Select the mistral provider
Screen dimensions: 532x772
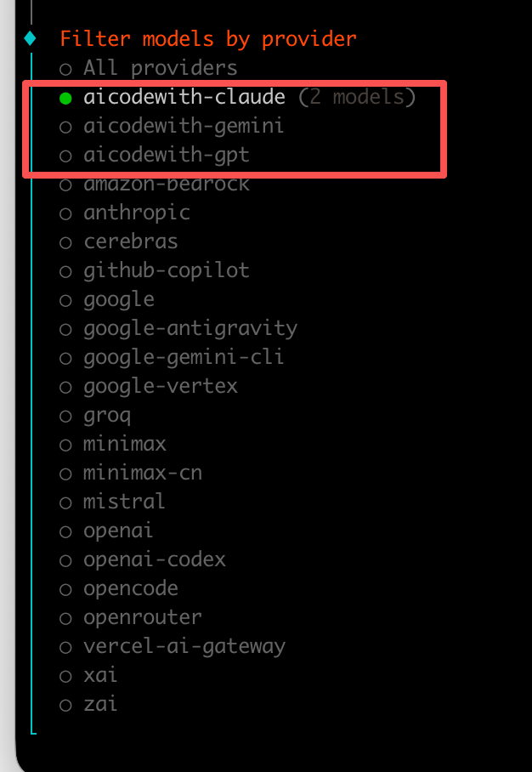[124, 502]
